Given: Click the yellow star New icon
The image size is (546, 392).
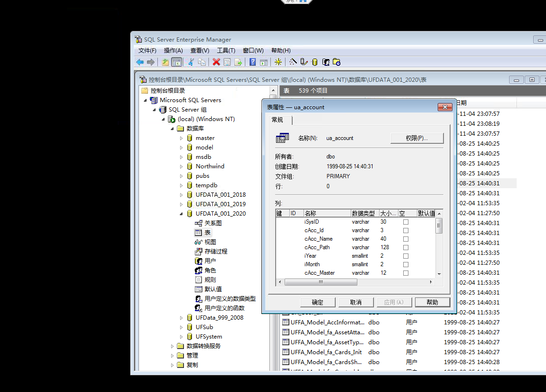Looking at the screenshot, I should pyautogui.click(x=278, y=62).
